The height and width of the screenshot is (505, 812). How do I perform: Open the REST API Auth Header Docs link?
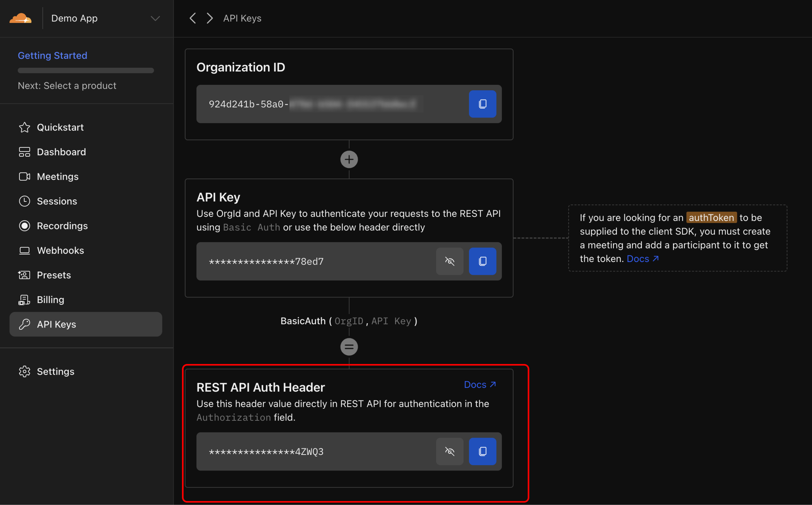[x=480, y=384]
